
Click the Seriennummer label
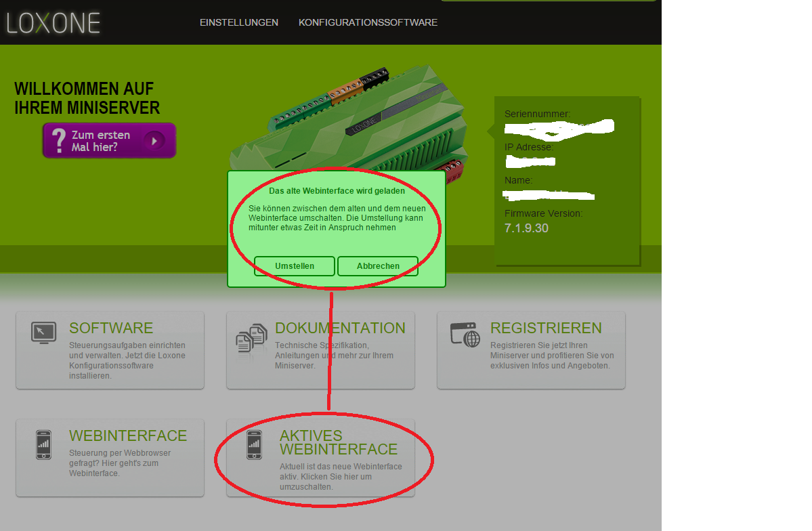[537, 114]
